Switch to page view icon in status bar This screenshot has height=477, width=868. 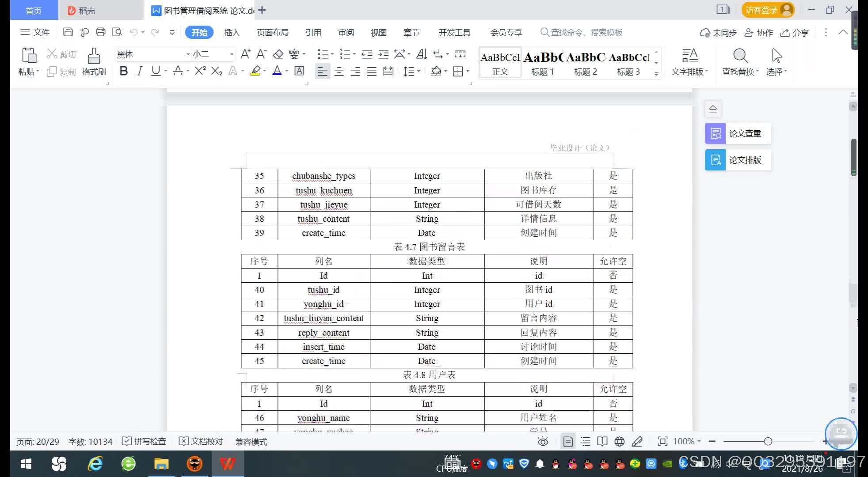(568, 441)
